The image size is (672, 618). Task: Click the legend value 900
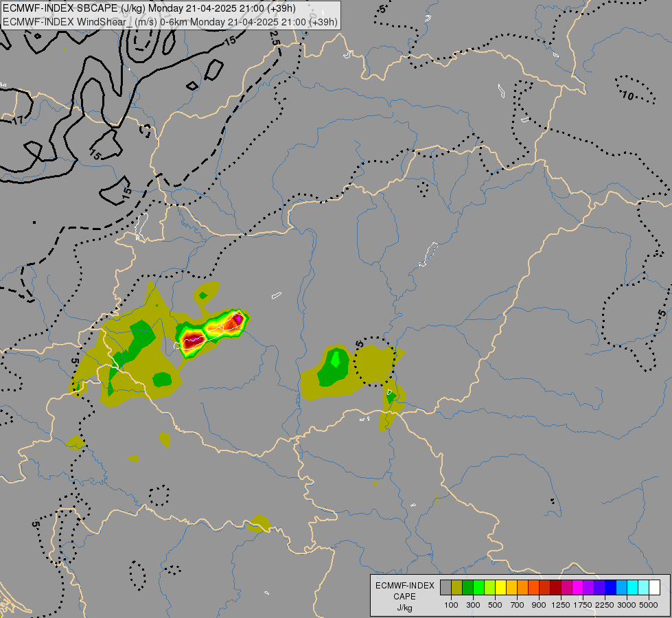pyautogui.click(x=539, y=605)
